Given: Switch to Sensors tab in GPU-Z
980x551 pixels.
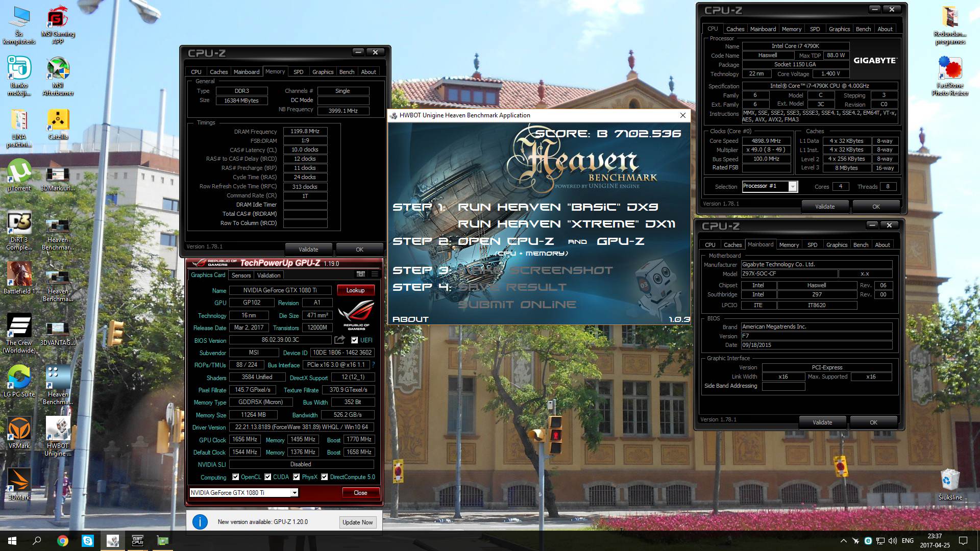Looking at the screenshot, I should pos(241,275).
